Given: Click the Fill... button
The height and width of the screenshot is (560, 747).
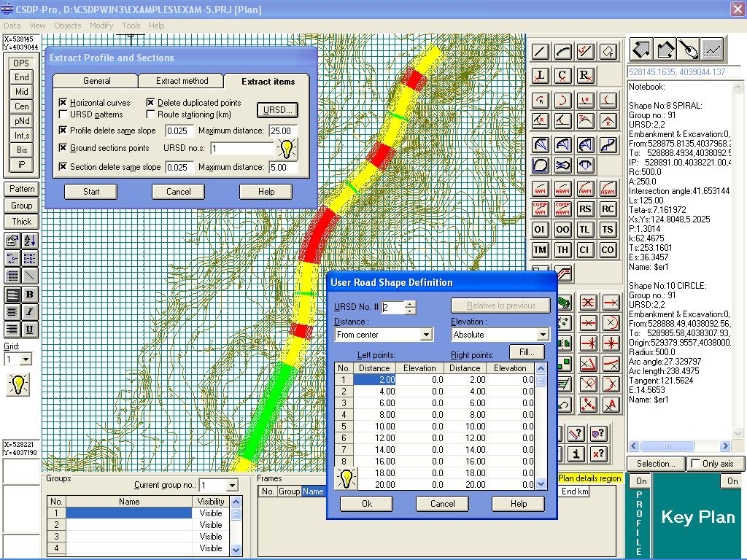Looking at the screenshot, I should pyautogui.click(x=527, y=352).
